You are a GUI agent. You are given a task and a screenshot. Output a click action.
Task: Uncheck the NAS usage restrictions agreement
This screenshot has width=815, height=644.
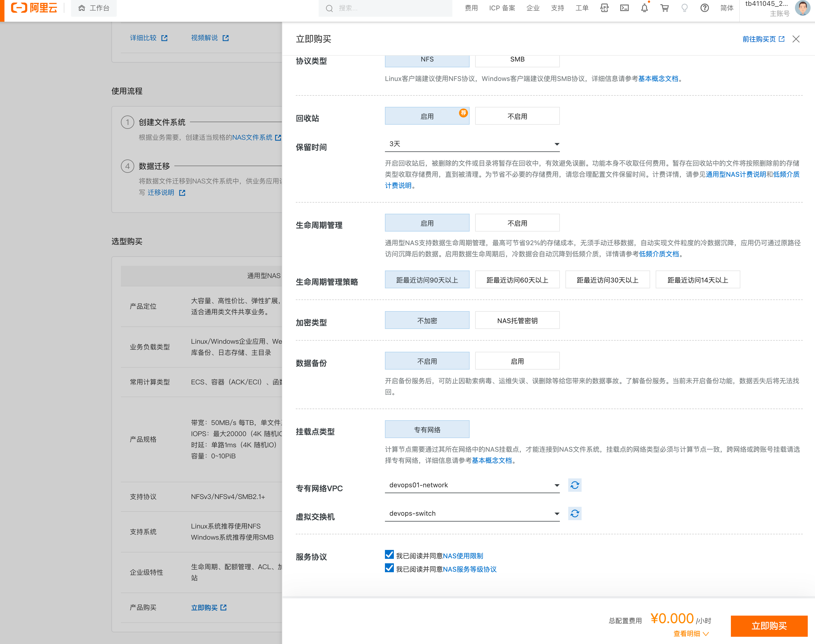pos(389,555)
